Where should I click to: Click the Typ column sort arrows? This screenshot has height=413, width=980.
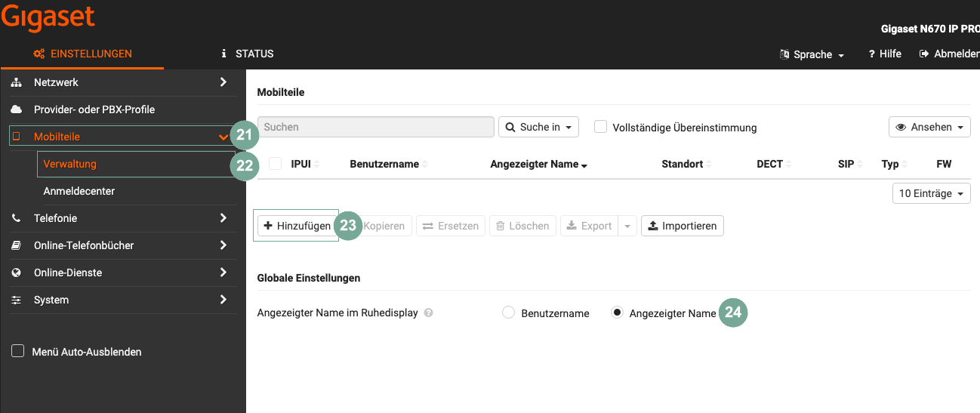pos(905,164)
